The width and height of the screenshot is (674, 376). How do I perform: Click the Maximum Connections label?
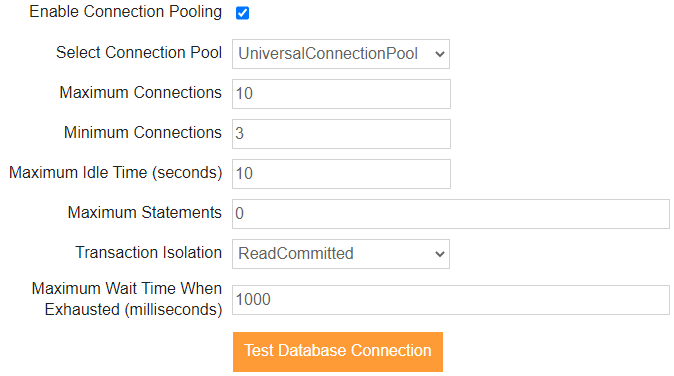(141, 92)
